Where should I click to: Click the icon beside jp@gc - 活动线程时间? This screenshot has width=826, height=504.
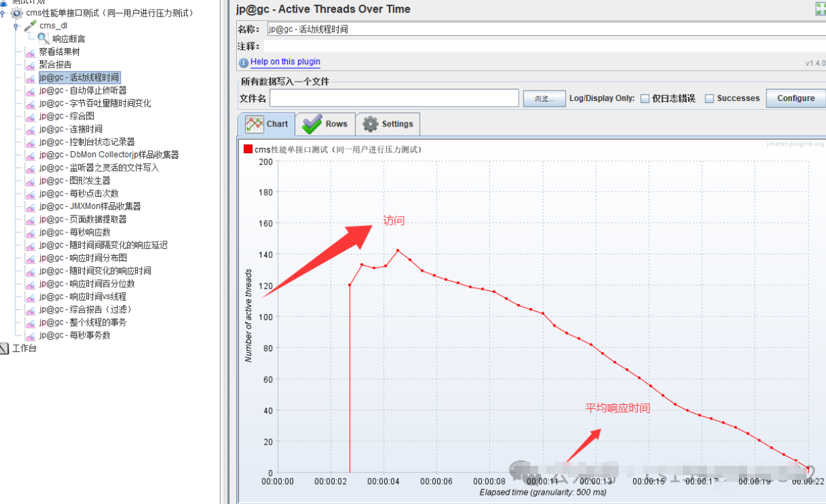pyautogui.click(x=30, y=78)
